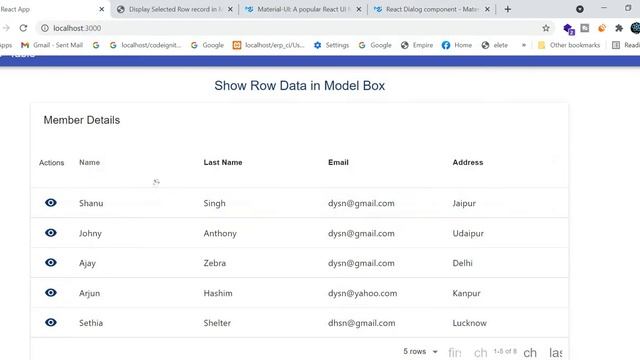Go to first page of table
The height and width of the screenshot is (360, 640).
pos(455,352)
